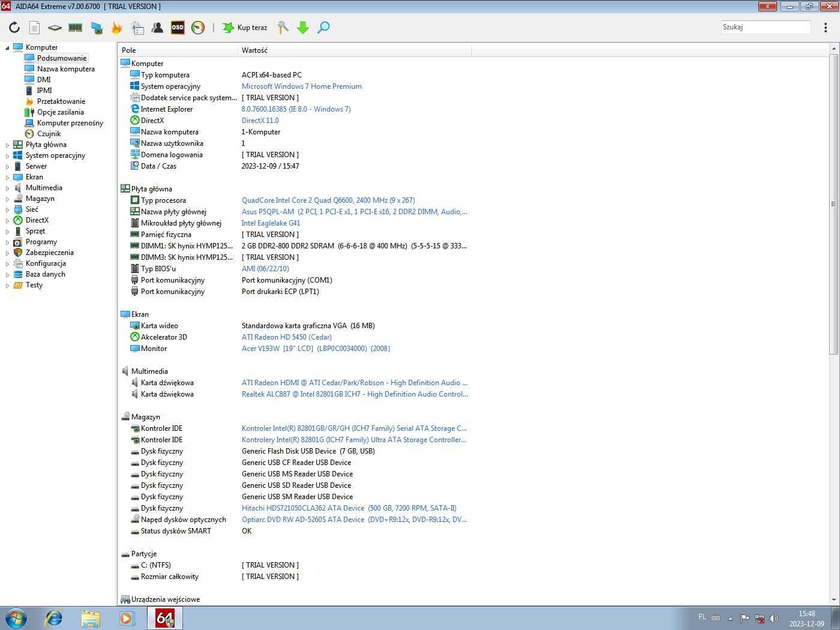Open the Intel Eaglelake G41 link
840x630 pixels.
271,223
